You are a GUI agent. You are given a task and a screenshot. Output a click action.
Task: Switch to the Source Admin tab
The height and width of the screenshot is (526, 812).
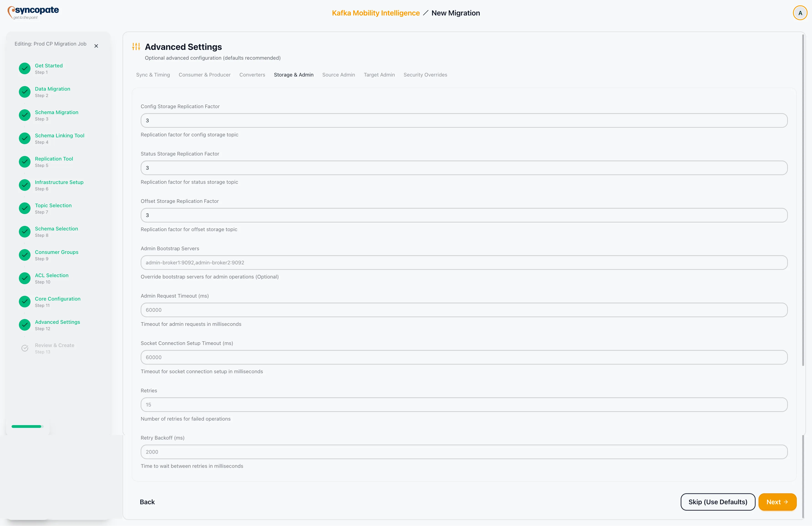[x=338, y=74]
